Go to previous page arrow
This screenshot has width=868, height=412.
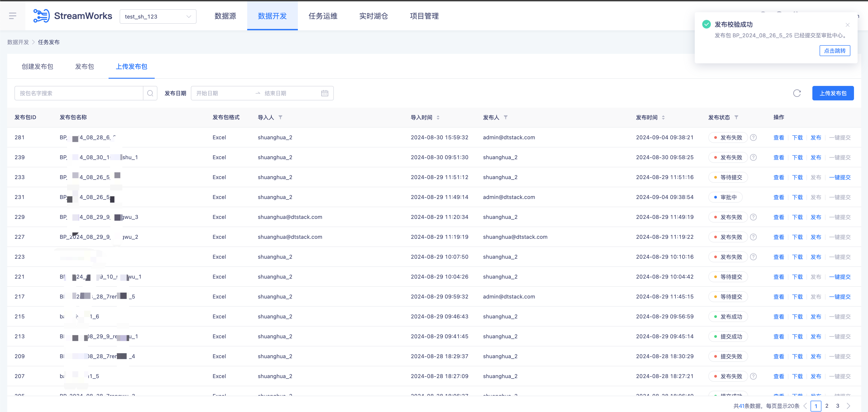coord(805,406)
